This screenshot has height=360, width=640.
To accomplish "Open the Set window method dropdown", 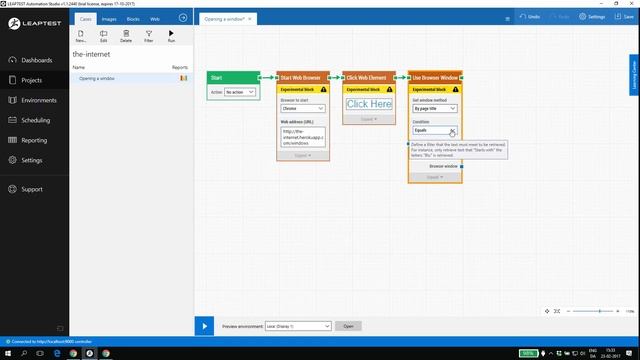I will click(x=435, y=109).
